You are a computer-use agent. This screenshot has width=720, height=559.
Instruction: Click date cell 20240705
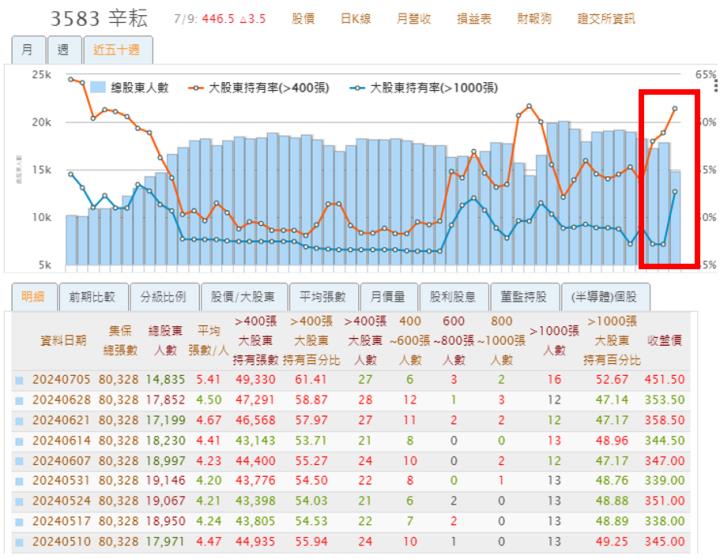click(x=62, y=380)
